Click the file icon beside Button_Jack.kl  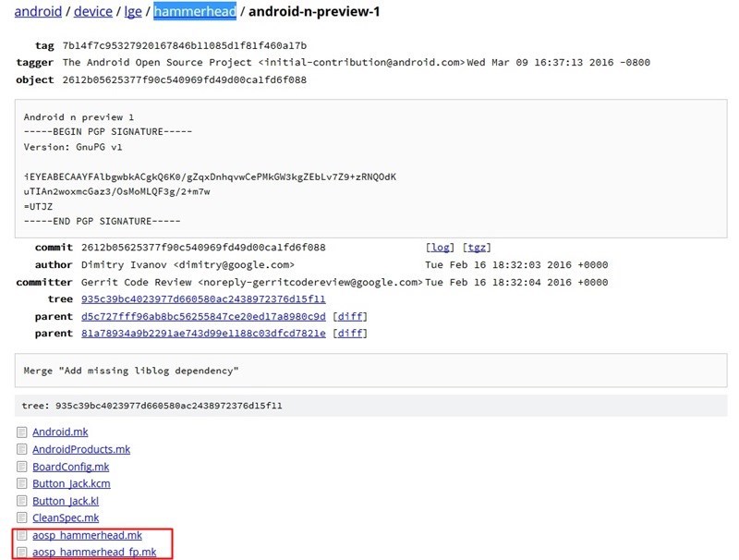tap(21, 501)
